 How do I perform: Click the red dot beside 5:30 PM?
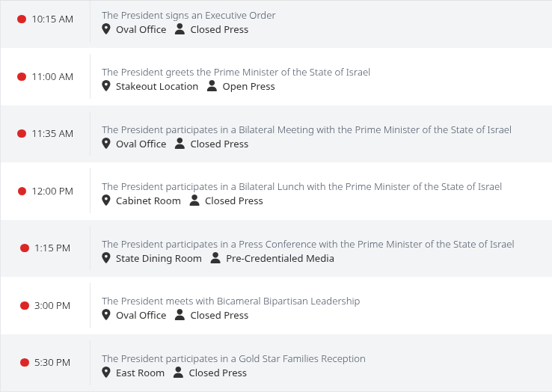point(25,362)
